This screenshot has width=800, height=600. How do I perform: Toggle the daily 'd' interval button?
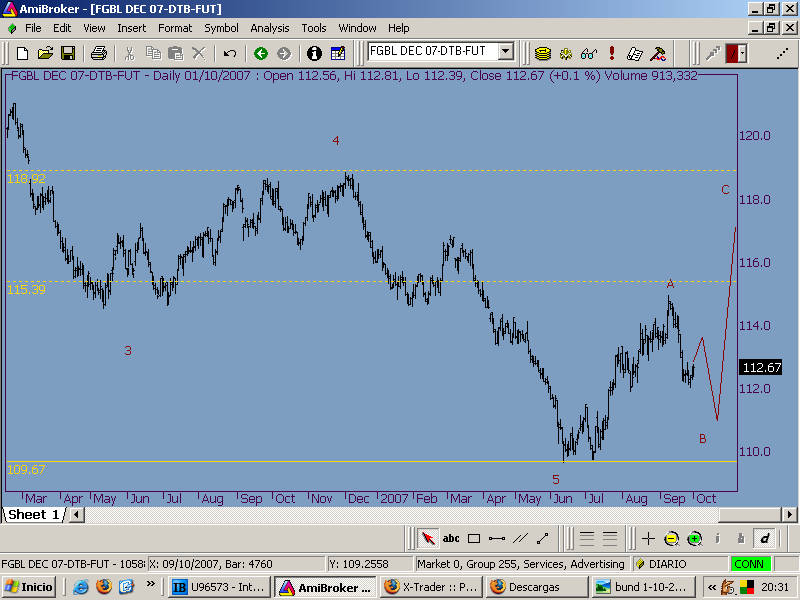click(x=764, y=538)
